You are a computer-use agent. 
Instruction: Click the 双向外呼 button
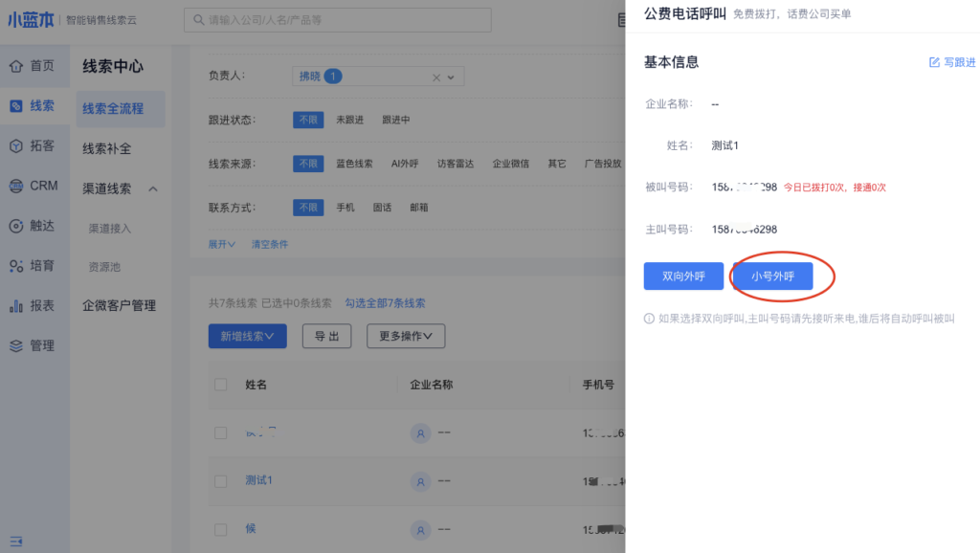[x=683, y=276]
